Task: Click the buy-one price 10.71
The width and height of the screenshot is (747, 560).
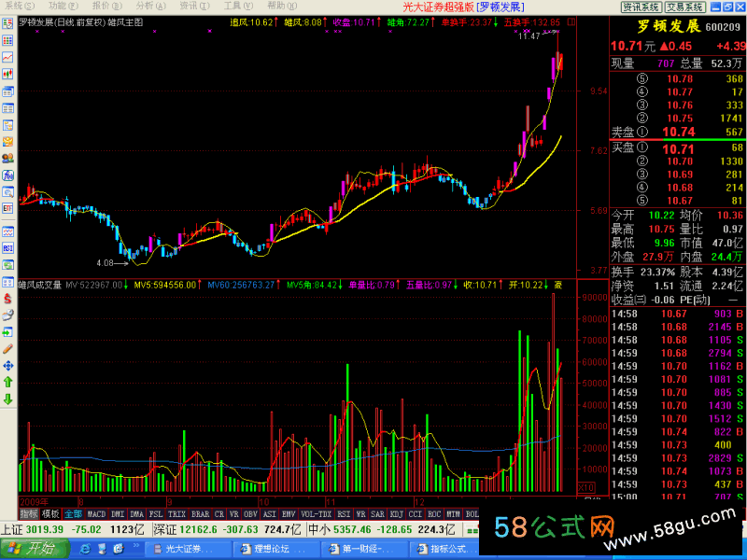Action: coord(679,149)
